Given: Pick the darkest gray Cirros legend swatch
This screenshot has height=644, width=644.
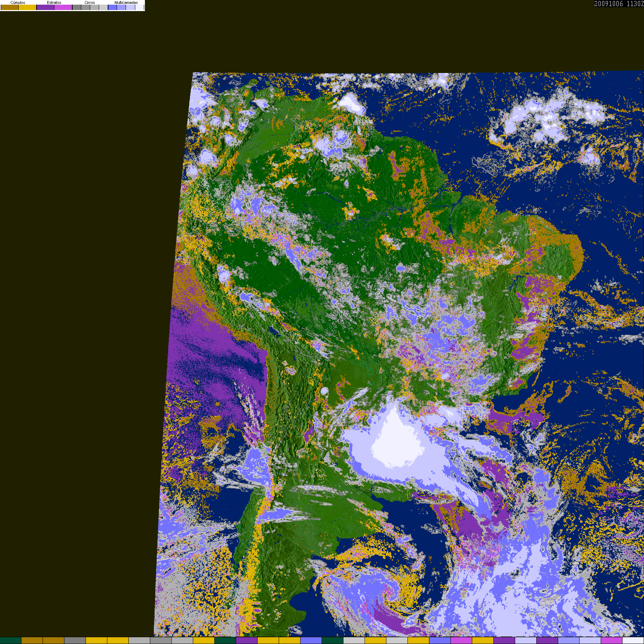Looking at the screenshot, I should point(77,7).
